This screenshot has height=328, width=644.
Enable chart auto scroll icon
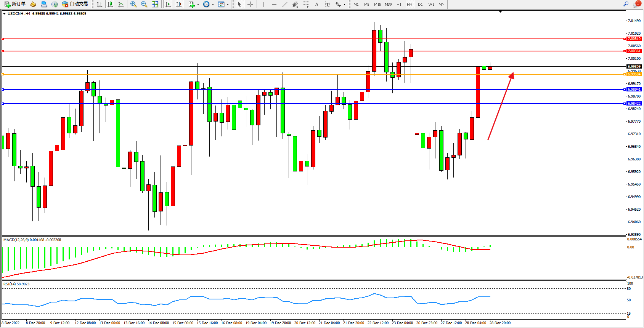[168, 4]
